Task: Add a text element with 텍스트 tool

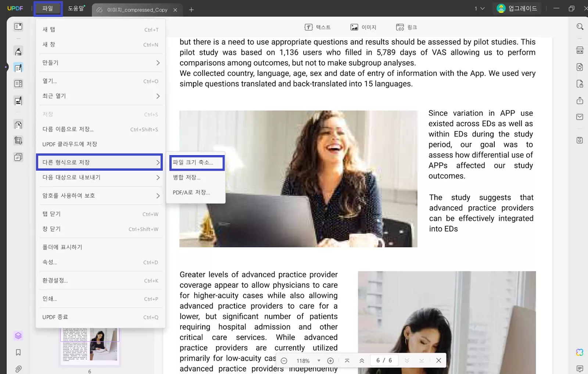Action: pos(318,27)
